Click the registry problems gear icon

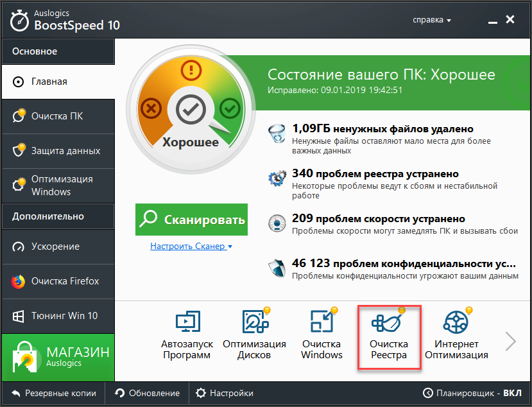coord(277,179)
